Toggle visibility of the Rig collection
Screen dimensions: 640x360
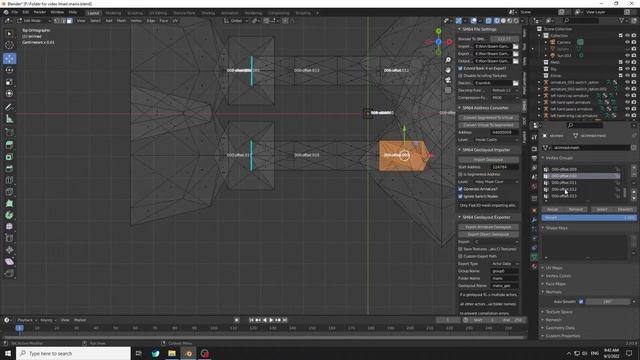point(627,69)
